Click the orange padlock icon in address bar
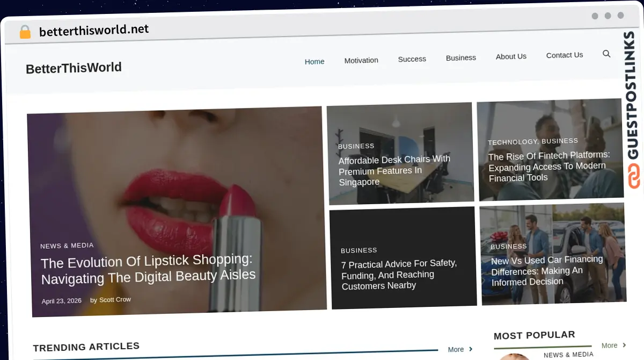This screenshot has width=644, height=360. tap(25, 32)
